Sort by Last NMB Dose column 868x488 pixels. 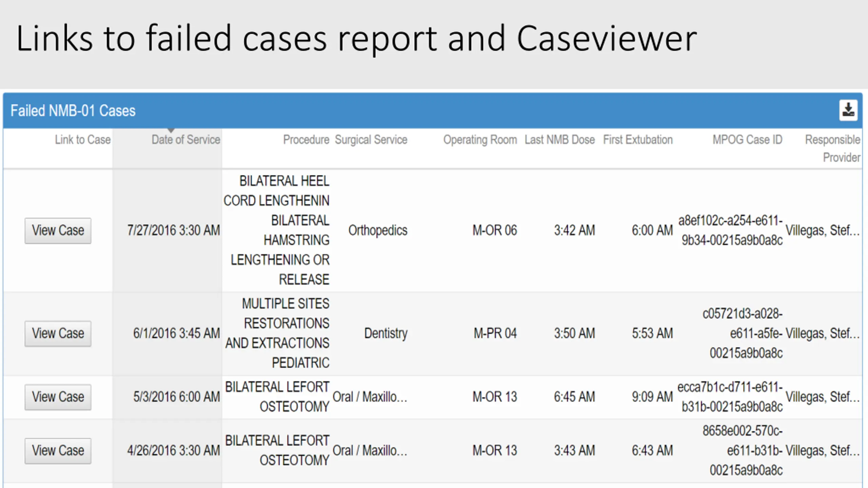click(559, 140)
